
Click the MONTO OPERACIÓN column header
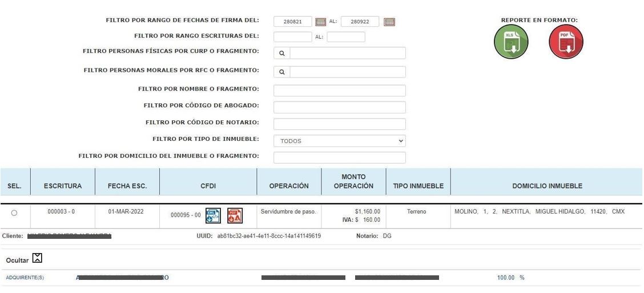(x=353, y=181)
